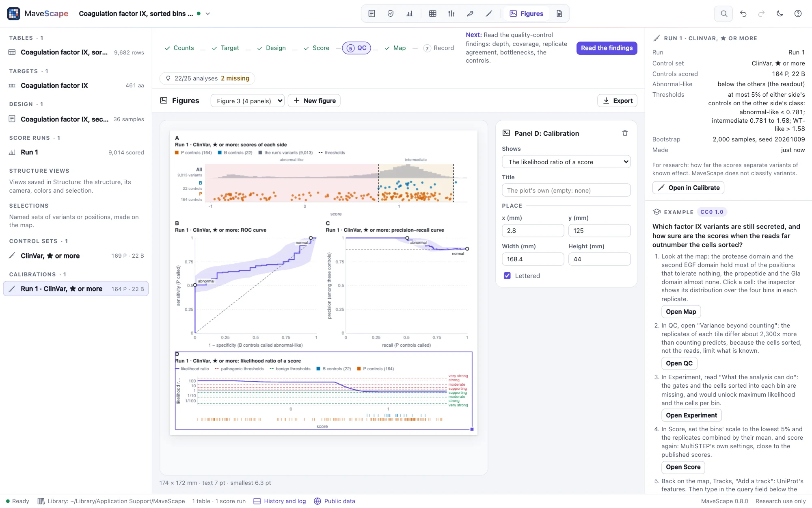
Task: Switch to the Figures tab
Action: pyautogui.click(x=526, y=13)
